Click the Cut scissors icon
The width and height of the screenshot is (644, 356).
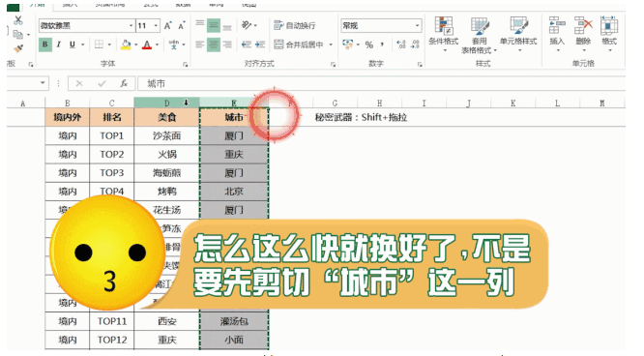point(18,20)
